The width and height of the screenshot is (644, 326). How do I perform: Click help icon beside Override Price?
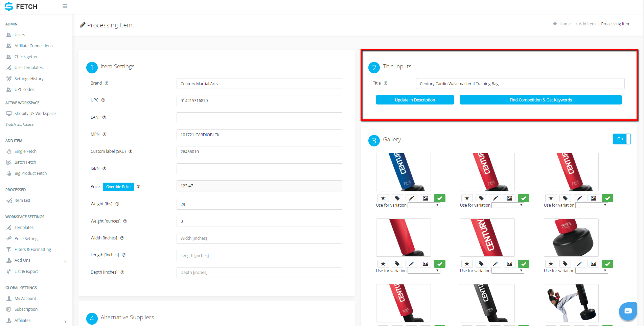point(138,187)
